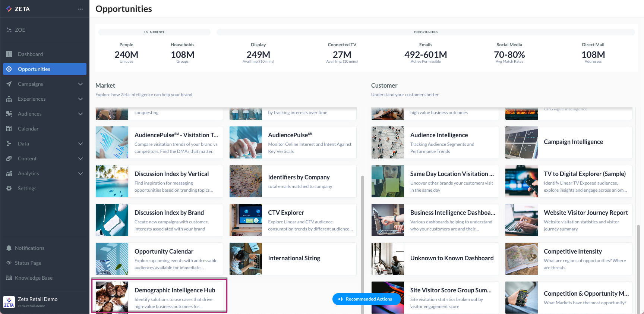Viewport: 644px width, 314px height.
Task: Expand the Analytics section chevron
Action: (80, 173)
